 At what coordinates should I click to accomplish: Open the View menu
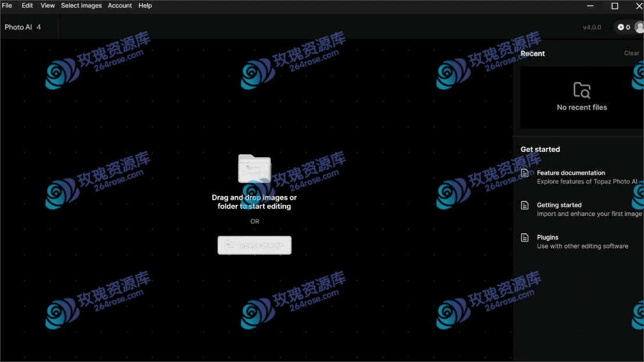48,5
